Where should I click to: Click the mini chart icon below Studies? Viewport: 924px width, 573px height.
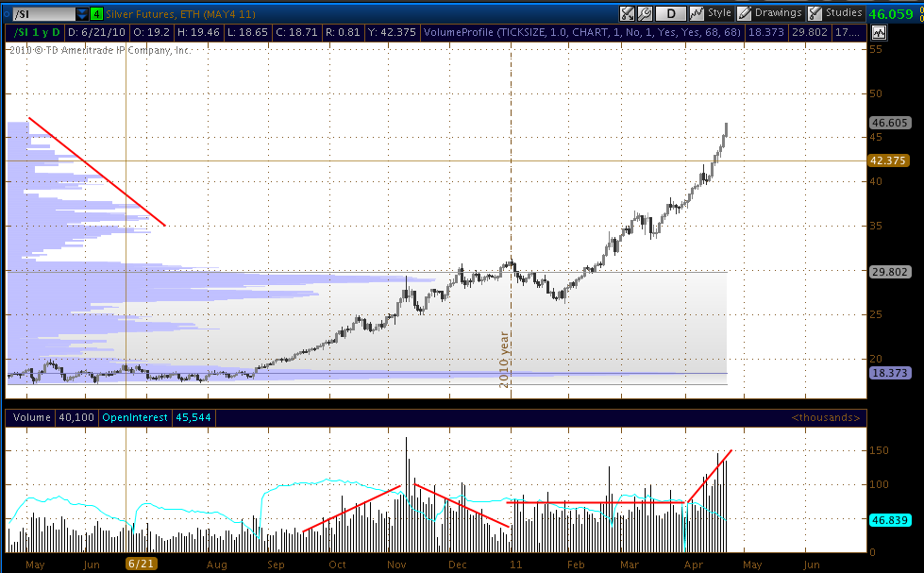pyautogui.click(x=879, y=32)
